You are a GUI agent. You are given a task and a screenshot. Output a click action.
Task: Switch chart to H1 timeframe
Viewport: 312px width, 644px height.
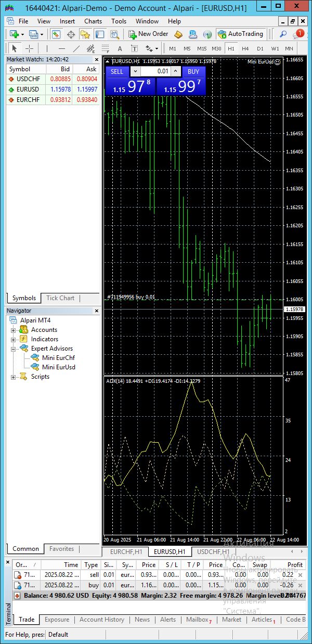(x=231, y=48)
